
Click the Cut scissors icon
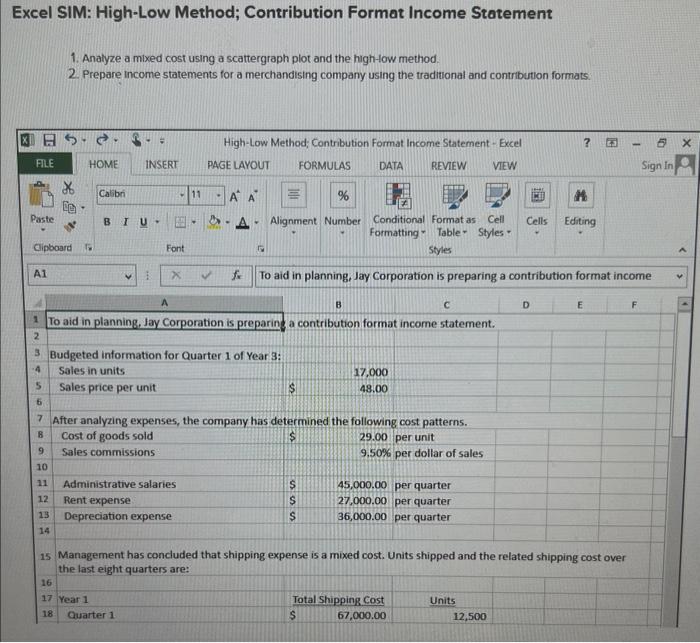(68, 188)
